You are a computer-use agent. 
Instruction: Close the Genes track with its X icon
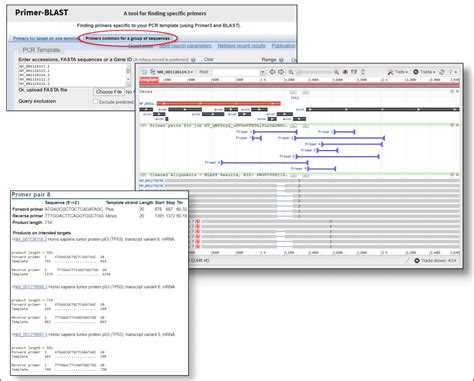point(457,91)
